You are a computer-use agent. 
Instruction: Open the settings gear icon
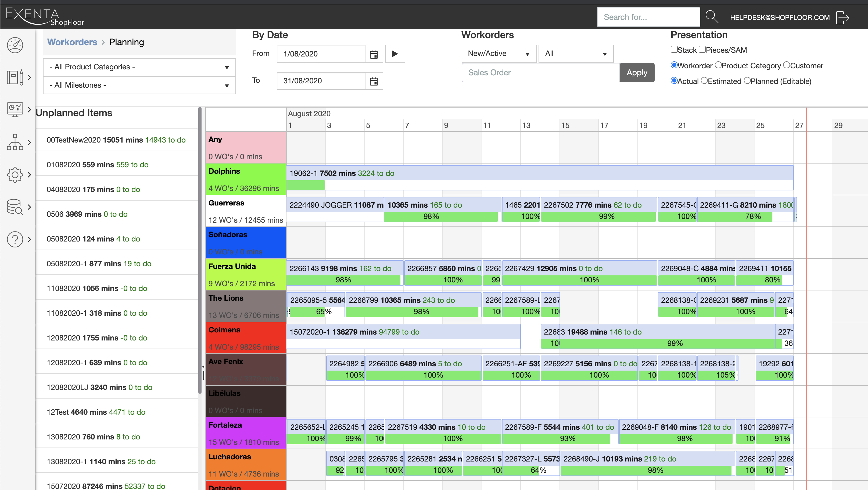point(15,174)
